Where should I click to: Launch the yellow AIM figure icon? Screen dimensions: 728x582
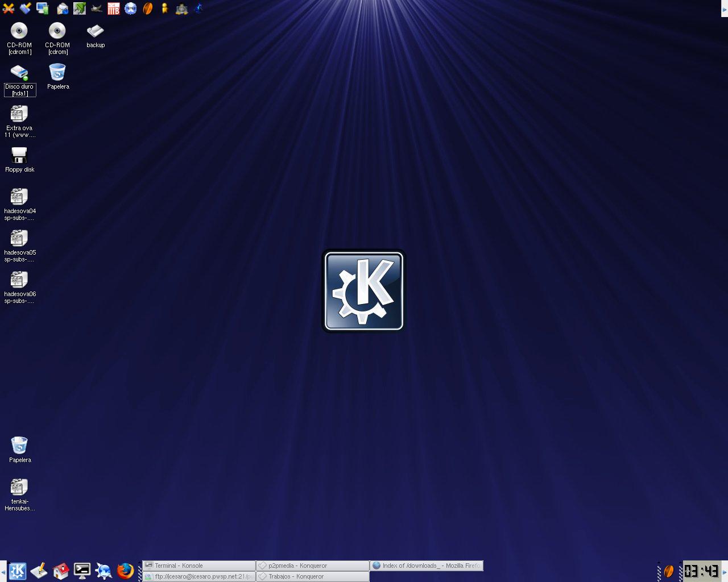click(165, 9)
